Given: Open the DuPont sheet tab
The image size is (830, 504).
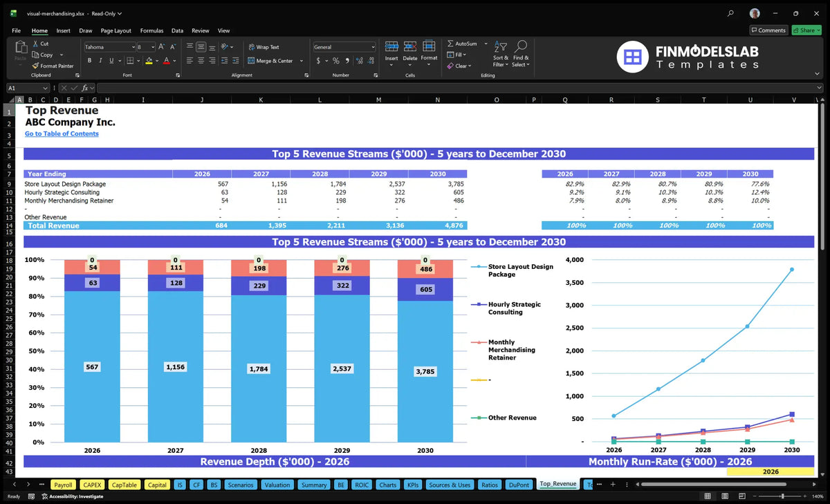Looking at the screenshot, I should (519, 485).
